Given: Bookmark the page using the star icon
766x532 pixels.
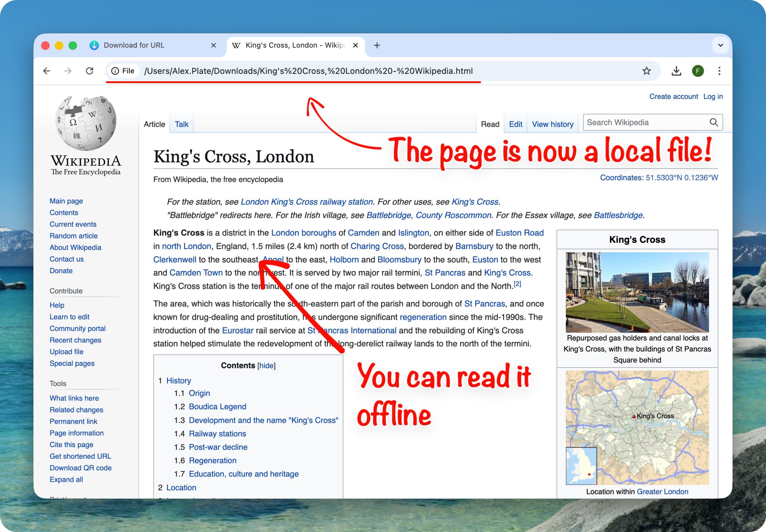Looking at the screenshot, I should 647,71.
